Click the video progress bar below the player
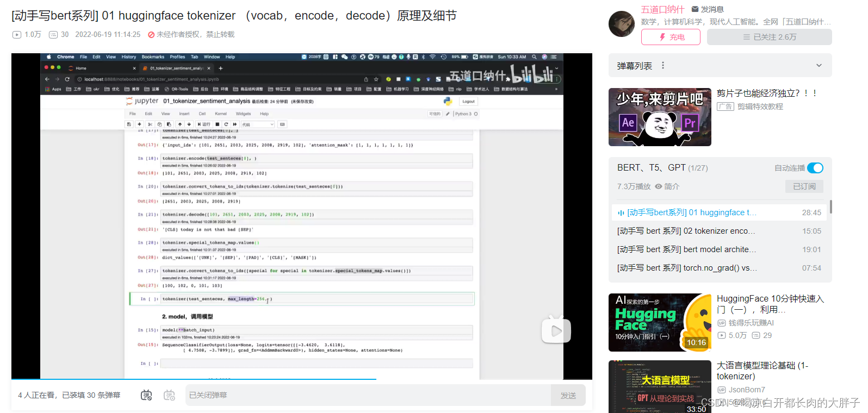 pyautogui.click(x=302, y=379)
